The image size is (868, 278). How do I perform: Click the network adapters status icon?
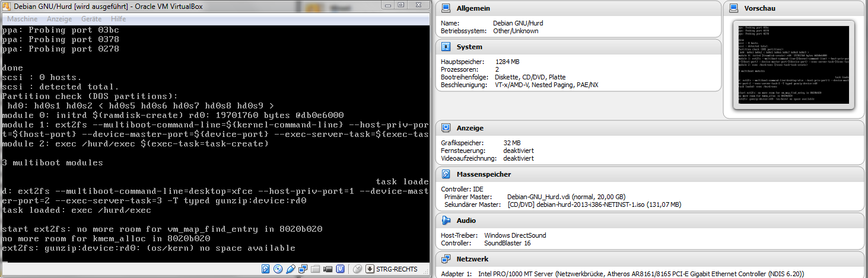click(x=303, y=269)
